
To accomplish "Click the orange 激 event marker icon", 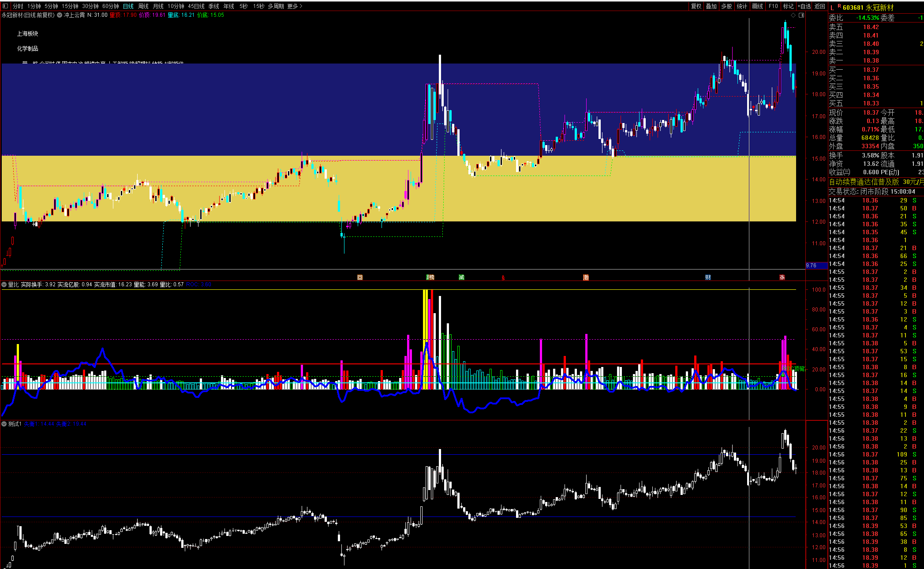I will (586, 277).
